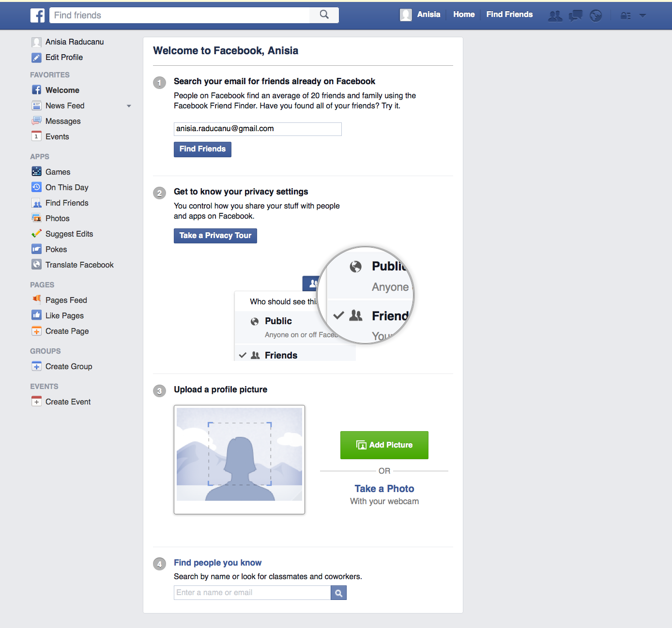Open the messages chat bubbles icon

tap(575, 16)
